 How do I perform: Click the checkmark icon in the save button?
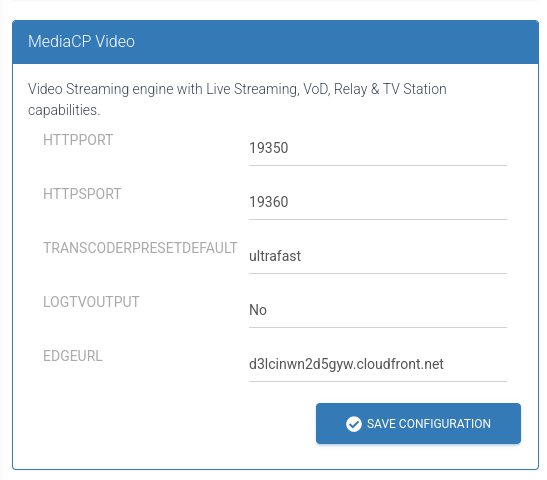(x=354, y=424)
